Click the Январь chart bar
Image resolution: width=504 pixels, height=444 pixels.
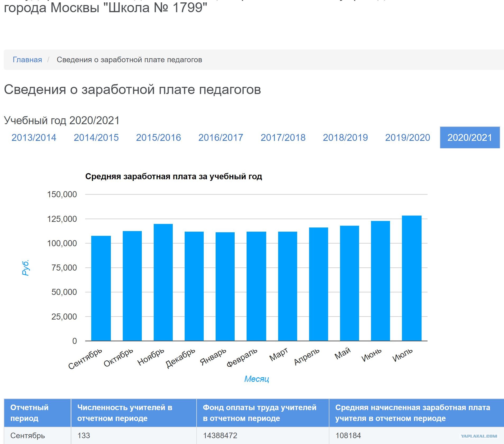point(225,286)
